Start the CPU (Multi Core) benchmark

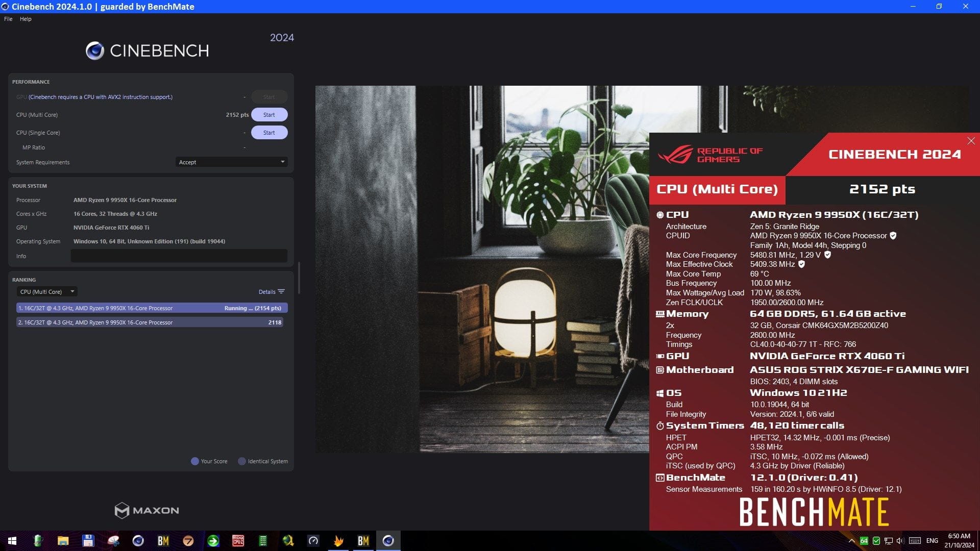[269, 115]
